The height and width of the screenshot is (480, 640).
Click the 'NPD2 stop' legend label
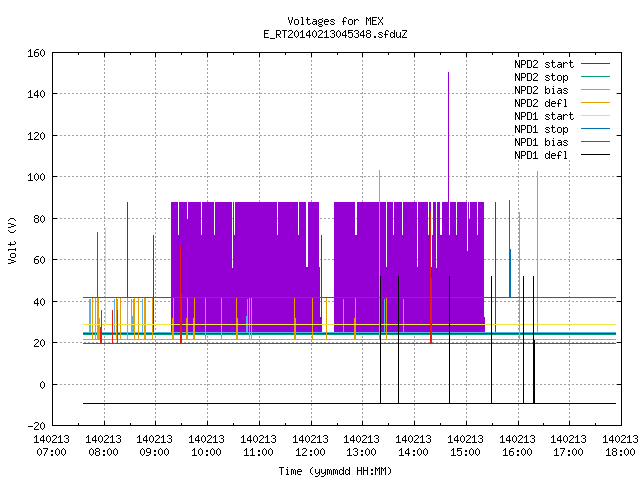pyautogui.click(x=541, y=77)
